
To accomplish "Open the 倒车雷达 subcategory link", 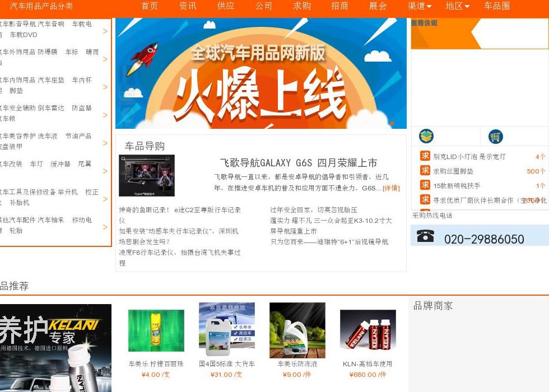I will [51, 108].
